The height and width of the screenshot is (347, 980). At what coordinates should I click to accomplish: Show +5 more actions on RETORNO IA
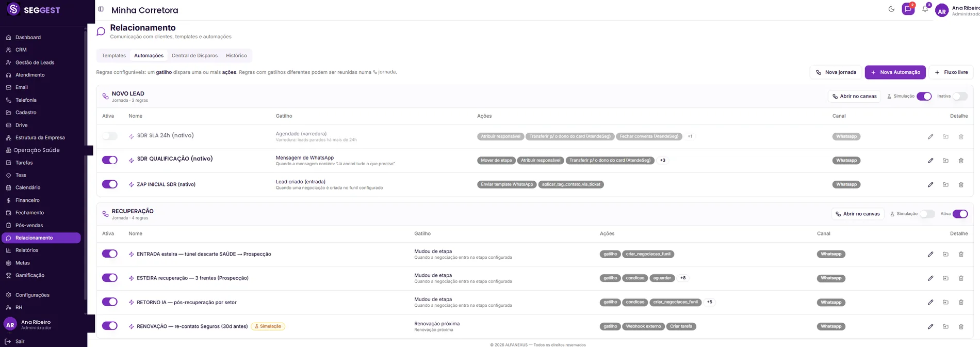(x=710, y=302)
